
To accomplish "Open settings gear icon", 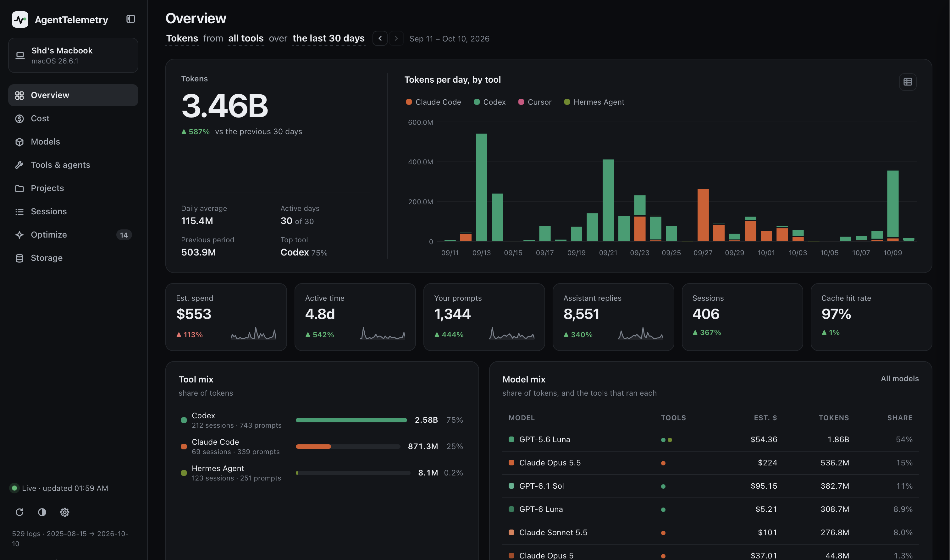I will point(64,512).
